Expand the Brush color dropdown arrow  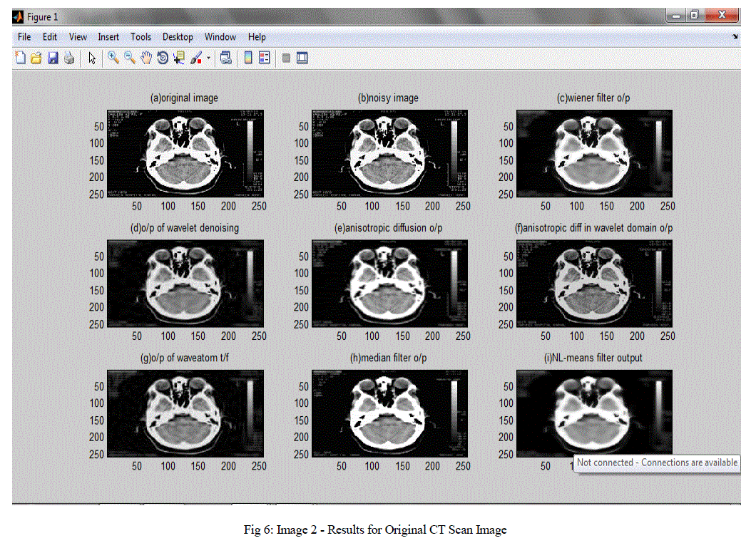pos(208,58)
